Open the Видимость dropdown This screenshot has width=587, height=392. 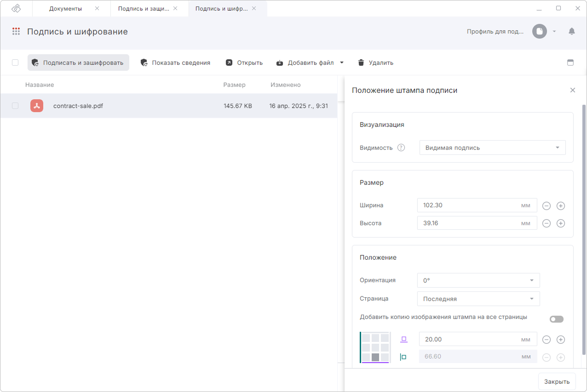(x=493, y=148)
